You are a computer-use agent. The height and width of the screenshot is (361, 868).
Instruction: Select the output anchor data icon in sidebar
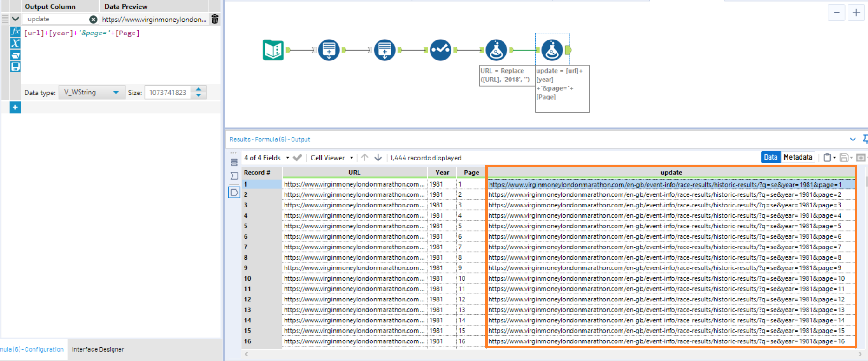(234, 192)
